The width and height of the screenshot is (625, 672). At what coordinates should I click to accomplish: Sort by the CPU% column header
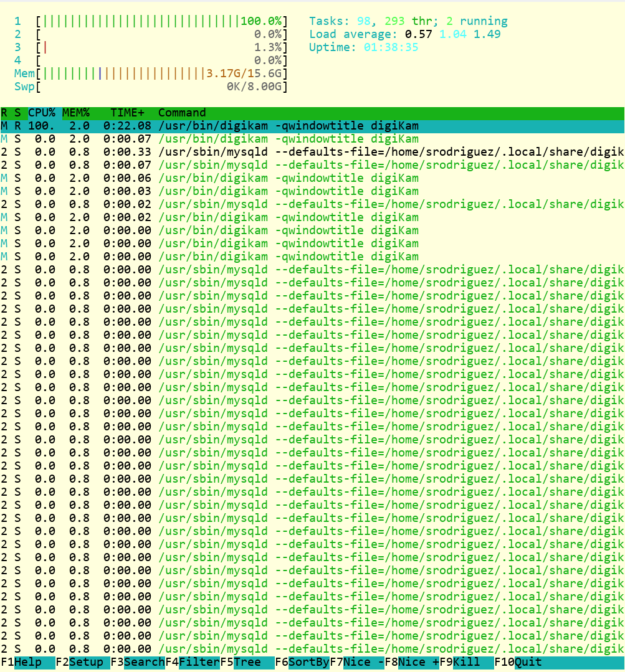pyautogui.click(x=42, y=113)
